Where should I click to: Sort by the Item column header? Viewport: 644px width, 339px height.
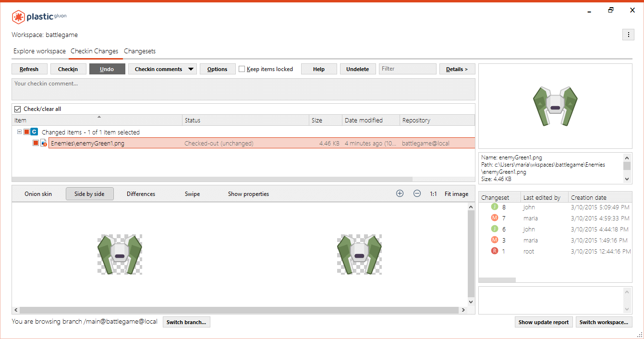click(x=97, y=120)
